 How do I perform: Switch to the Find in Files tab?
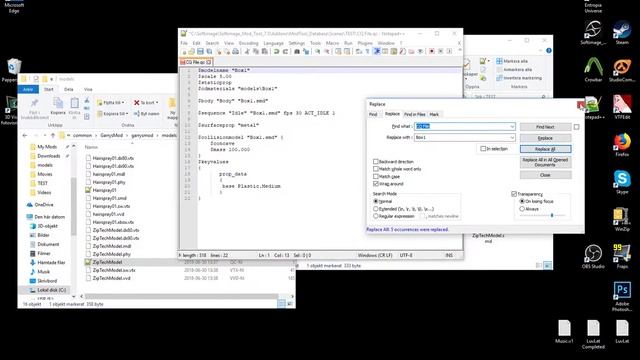415,114
